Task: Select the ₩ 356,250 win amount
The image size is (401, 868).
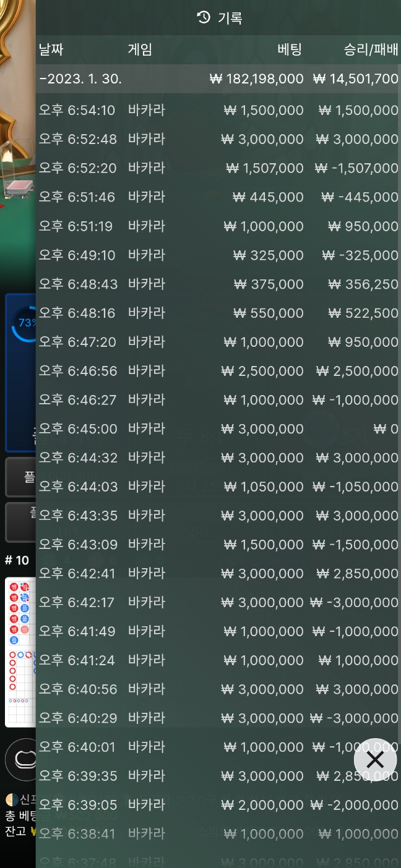Action: pos(363,284)
